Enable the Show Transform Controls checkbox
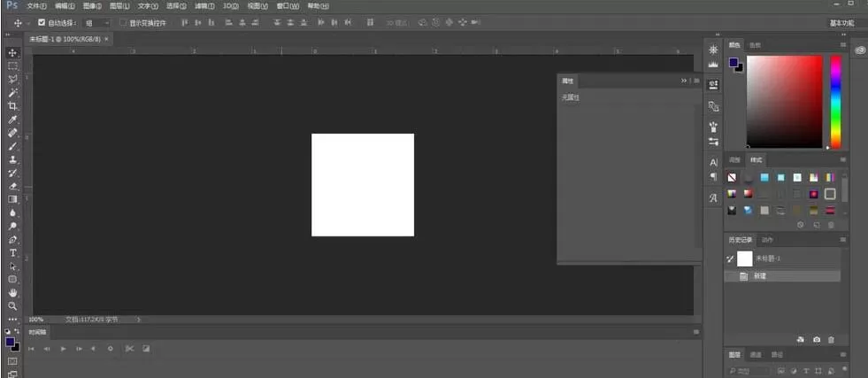The image size is (868, 378). pyautogui.click(x=124, y=23)
